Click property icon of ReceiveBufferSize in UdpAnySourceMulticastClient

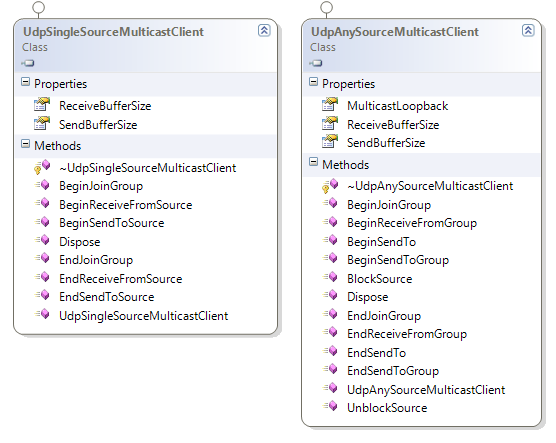330,123
